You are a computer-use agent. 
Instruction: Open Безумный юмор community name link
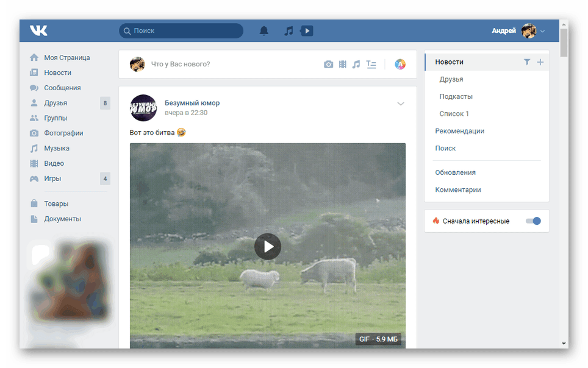[192, 103]
